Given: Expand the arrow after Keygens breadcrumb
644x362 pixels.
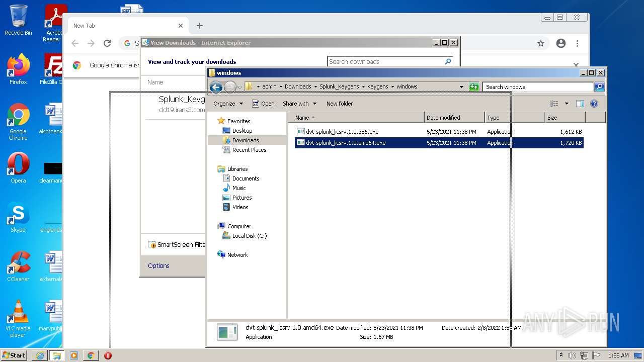Looking at the screenshot, I should [392, 86].
